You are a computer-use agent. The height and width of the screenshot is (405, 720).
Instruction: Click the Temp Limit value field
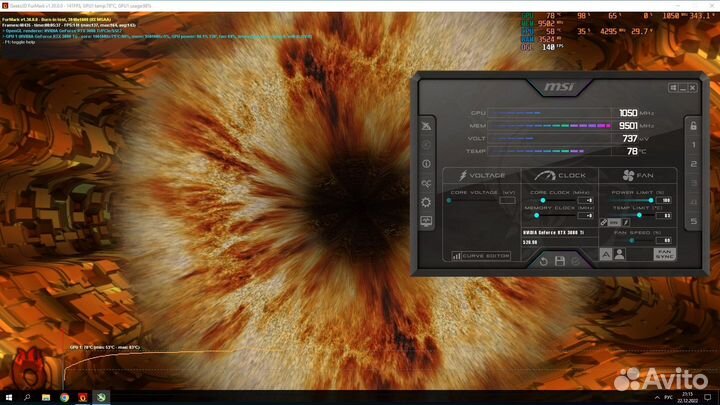pyautogui.click(x=664, y=215)
